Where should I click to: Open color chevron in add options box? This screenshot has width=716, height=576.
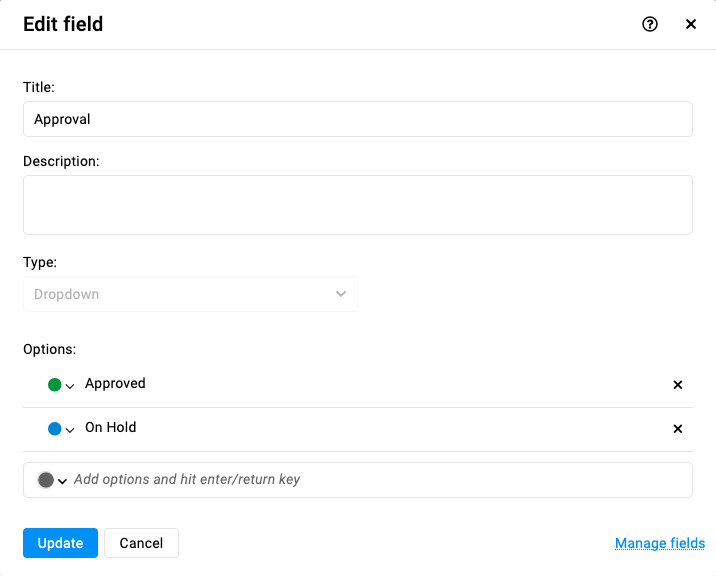pos(63,481)
